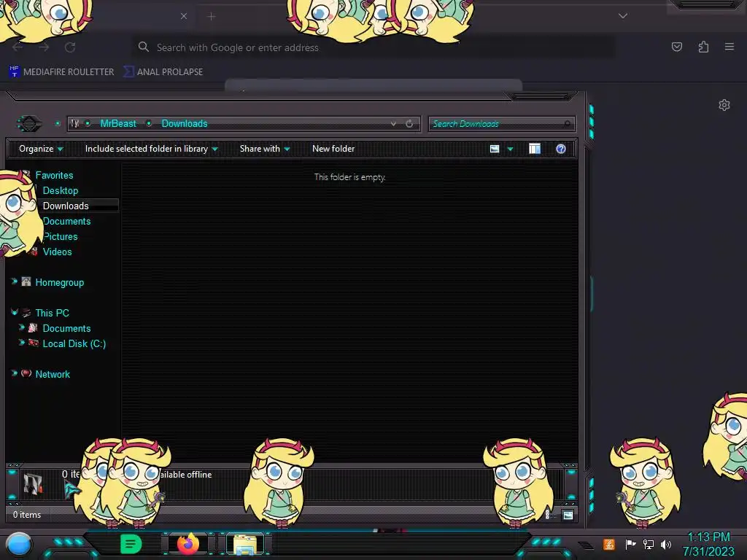This screenshot has height=560, width=747.
Task: Open Action Center flag icon
Action: 630,544
